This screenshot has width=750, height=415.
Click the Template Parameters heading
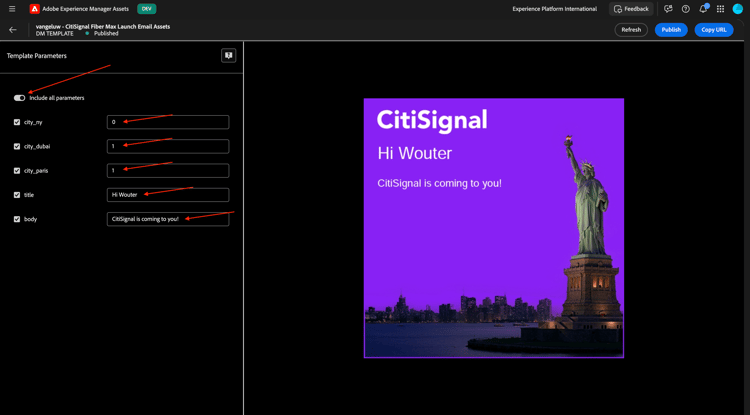37,56
